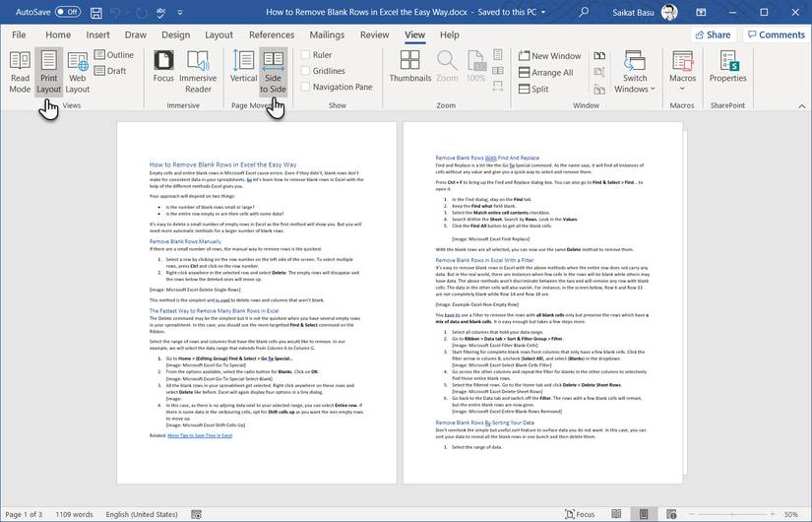812x522 pixels.
Task: Click the Save floppy disk icon
Action: [x=95, y=12]
